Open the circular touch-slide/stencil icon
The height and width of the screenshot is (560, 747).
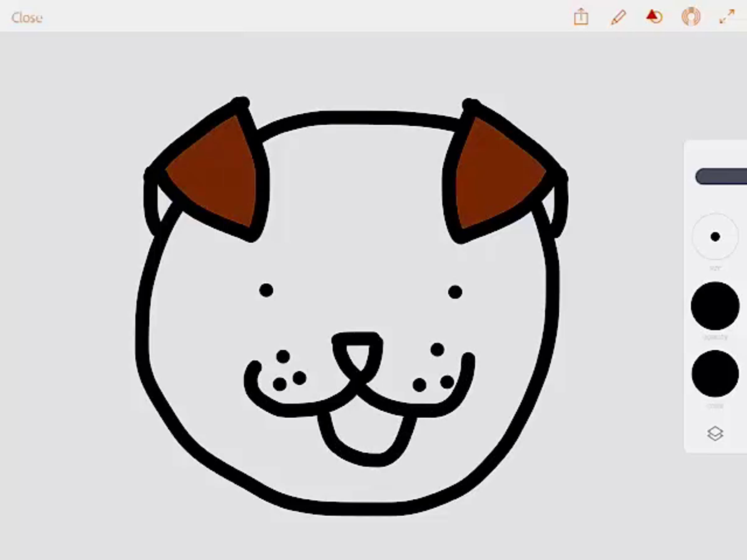691,16
